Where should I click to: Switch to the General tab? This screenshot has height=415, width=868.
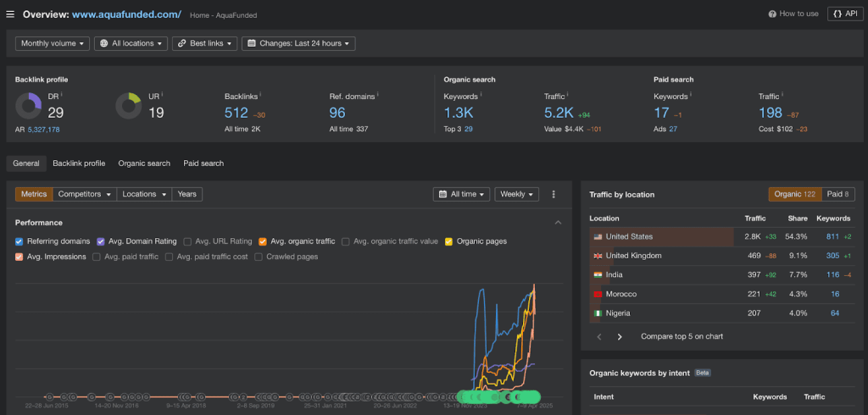[x=26, y=163]
